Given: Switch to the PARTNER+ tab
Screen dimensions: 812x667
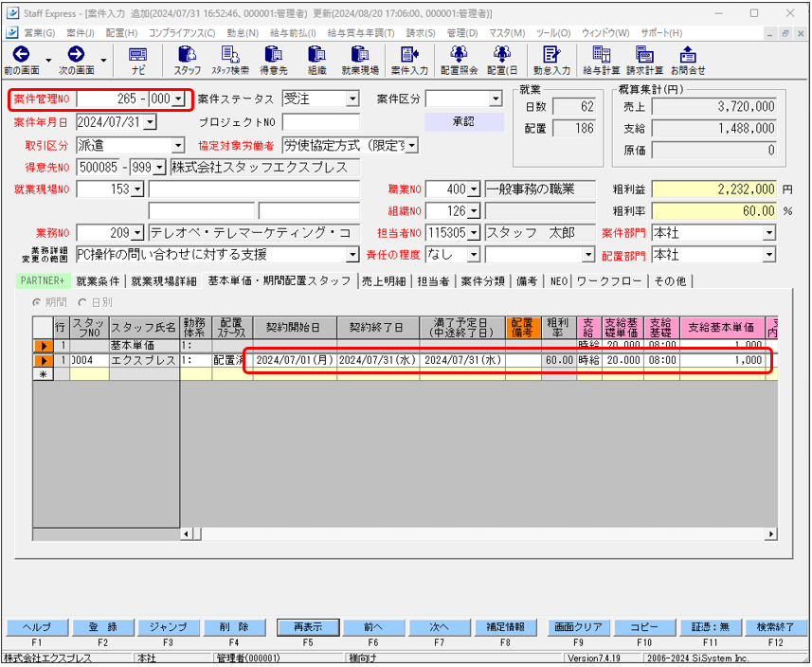Looking at the screenshot, I should (43, 281).
